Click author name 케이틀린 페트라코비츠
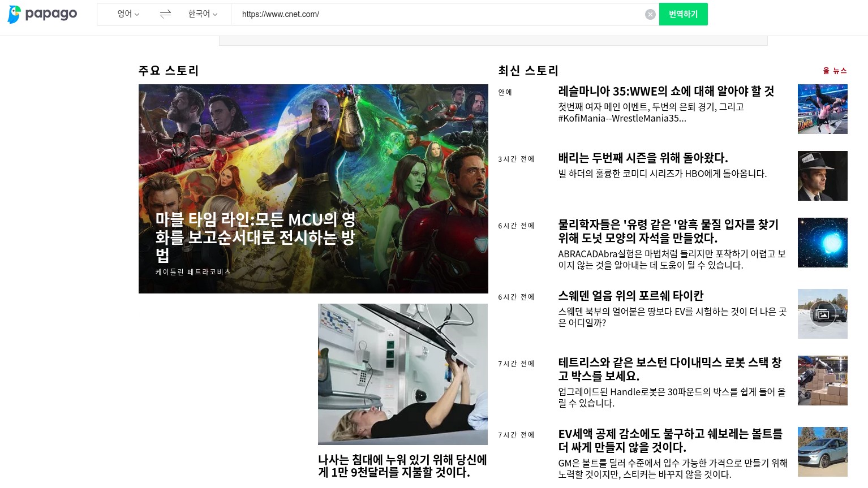 pos(193,272)
